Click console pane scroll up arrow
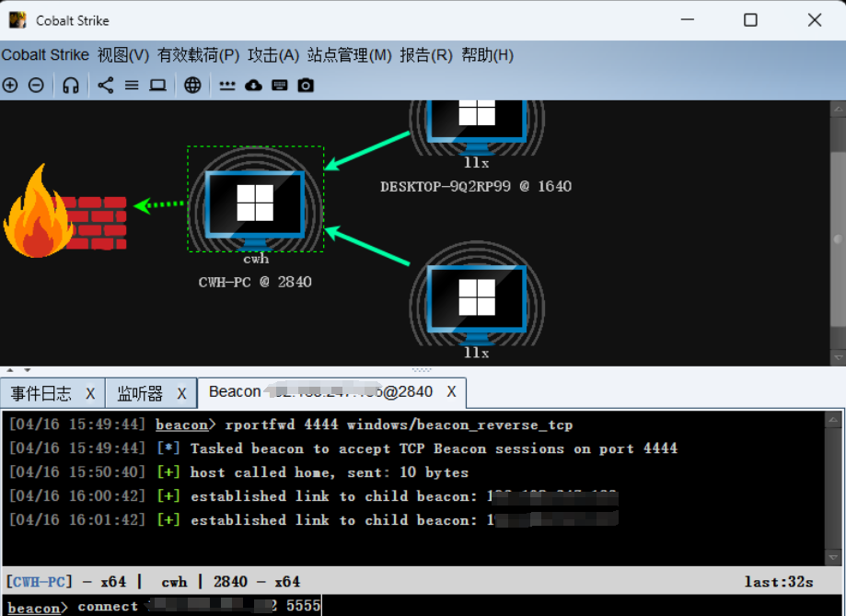Viewport: 846px width, 616px height. [x=834, y=420]
